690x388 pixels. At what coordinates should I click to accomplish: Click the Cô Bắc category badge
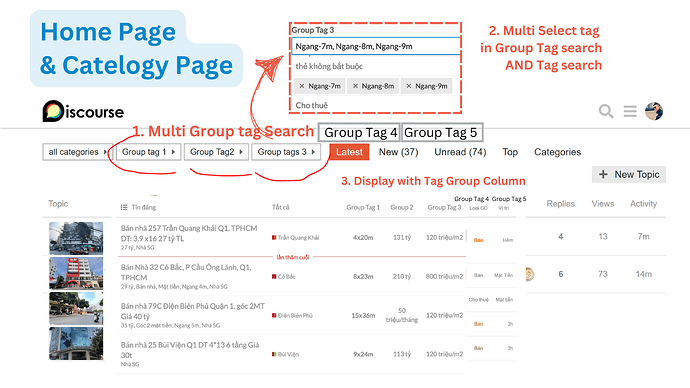pos(284,277)
